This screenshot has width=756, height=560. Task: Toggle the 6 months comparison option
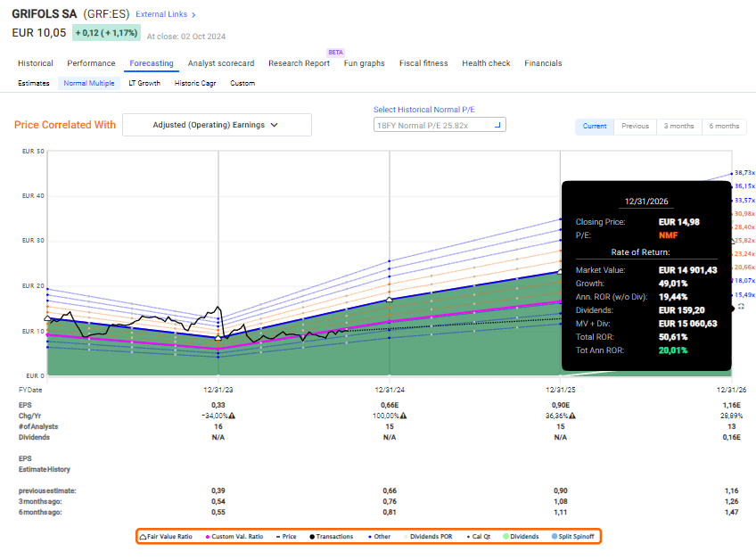click(x=724, y=126)
